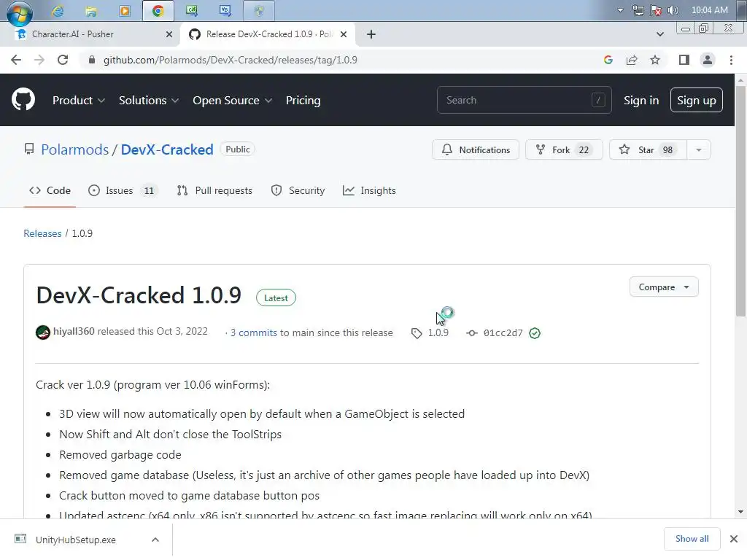Click the 10:04 AM system clock
This screenshot has width=747, height=560.
[x=709, y=10]
